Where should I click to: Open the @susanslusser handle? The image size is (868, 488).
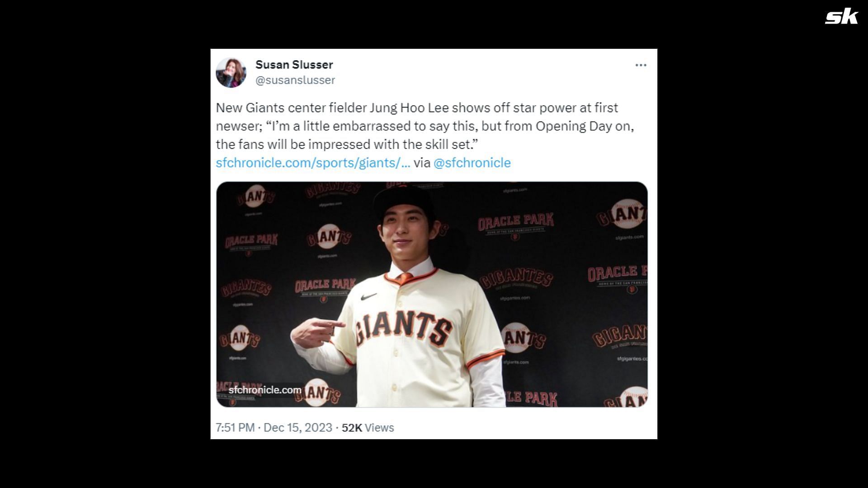click(295, 80)
